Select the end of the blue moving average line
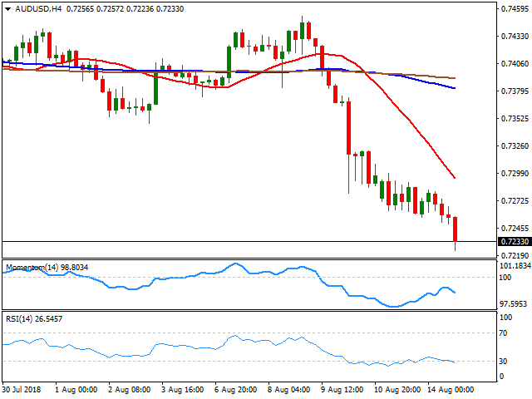Image resolution: width=532 pixels, height=399 pixels. tap(455, 88)
